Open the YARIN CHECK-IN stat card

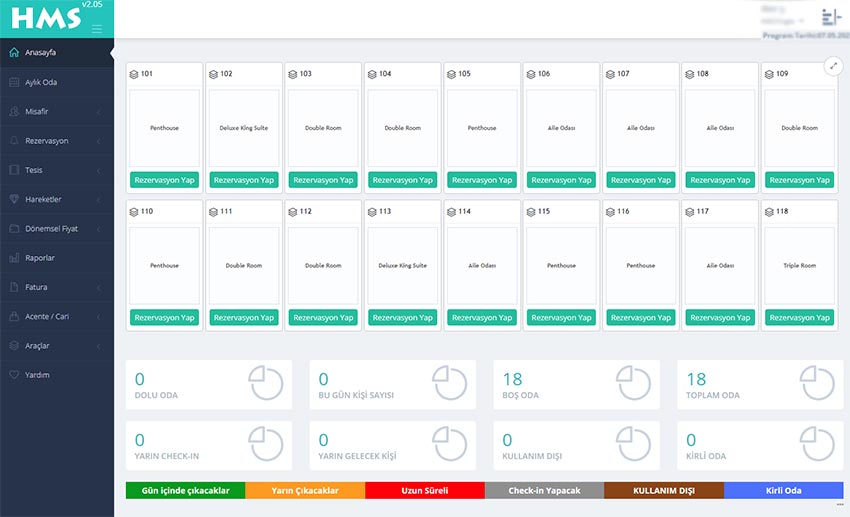click(x=209, y=445)
